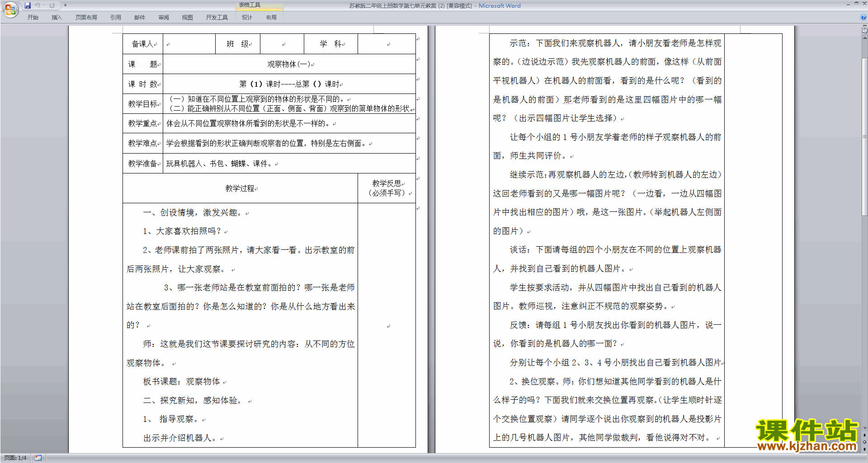
Task: Click the Save icon in Quick Access Toolbar
Action: pyautogui.click(x=28, y=5)
